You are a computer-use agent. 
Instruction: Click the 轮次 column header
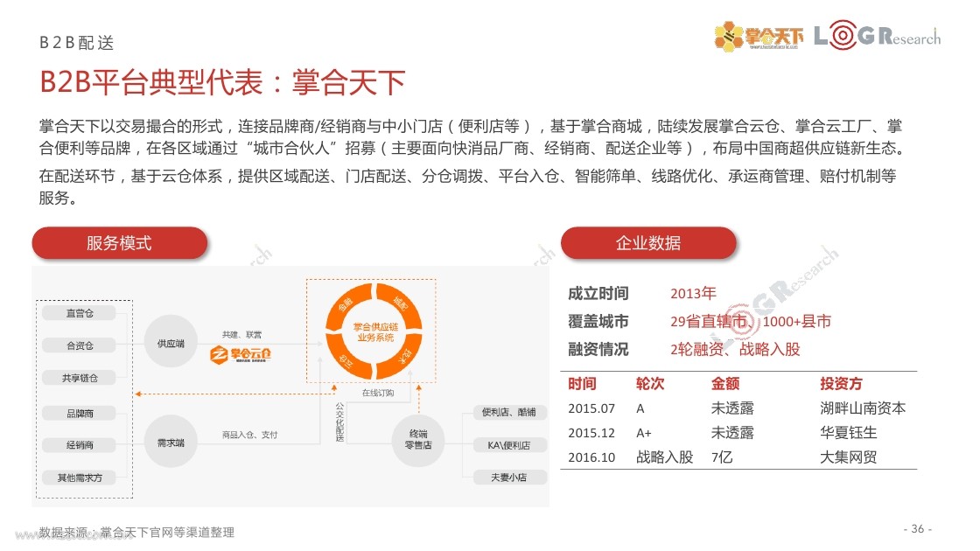[x=650, y=384]
